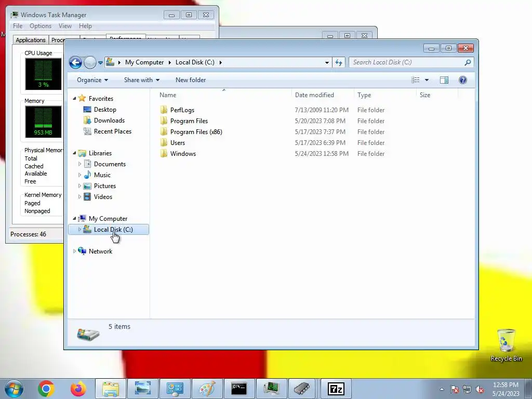This screenshot has height=399, width=532.
Task: Open Task Manager File menu
Action: click(x=18, y=26)
